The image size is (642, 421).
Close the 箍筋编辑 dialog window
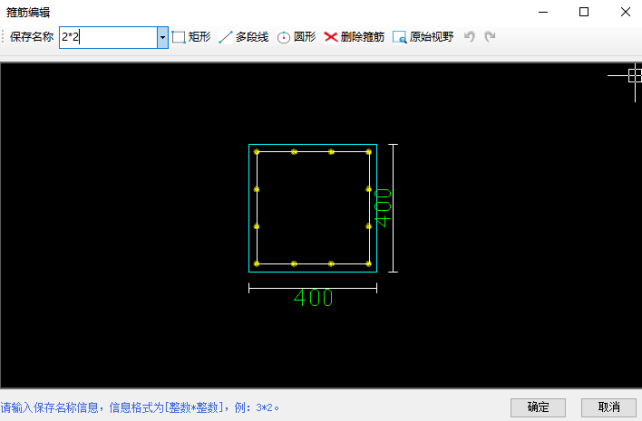point(624,12)
